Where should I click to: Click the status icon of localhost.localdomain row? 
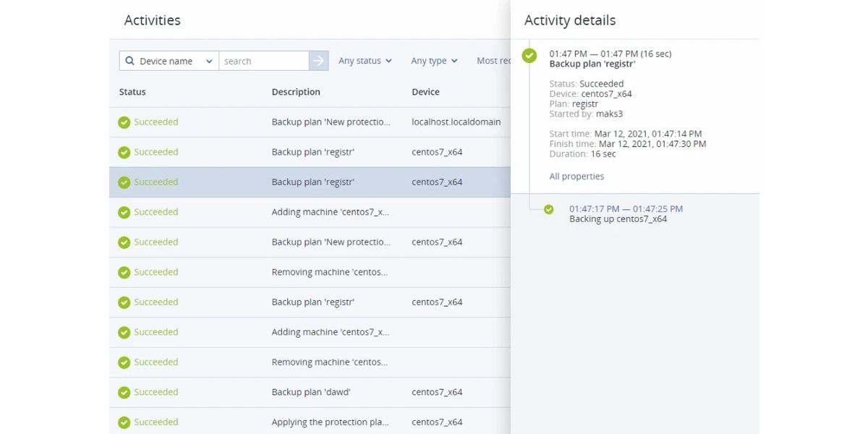124,122
